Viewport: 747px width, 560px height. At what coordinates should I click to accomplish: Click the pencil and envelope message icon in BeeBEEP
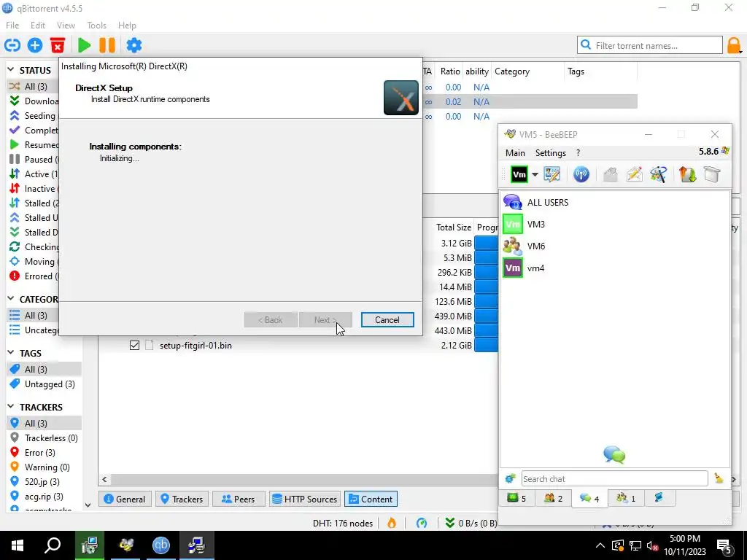635,174
